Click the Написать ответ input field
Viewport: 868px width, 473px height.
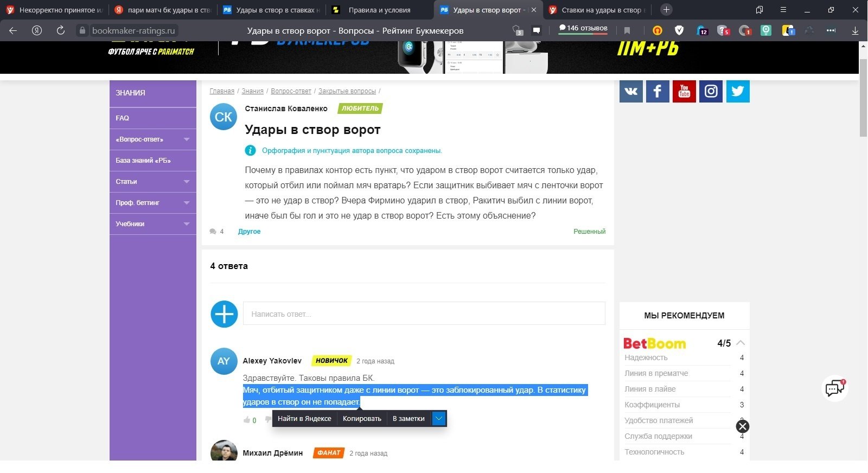[x=424, y=314]
